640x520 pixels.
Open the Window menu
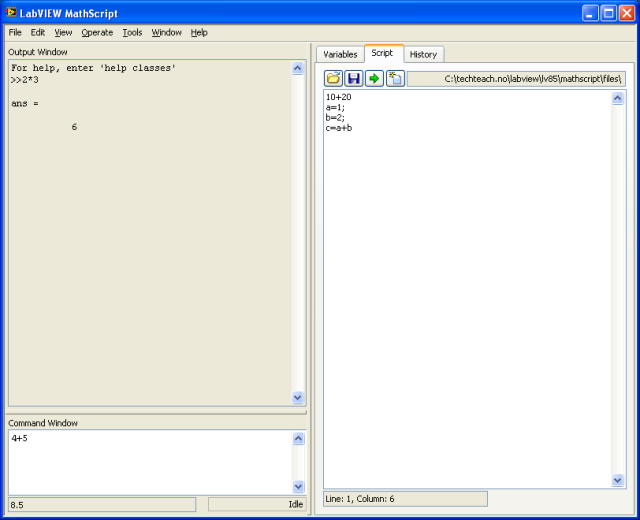(167, 33)
